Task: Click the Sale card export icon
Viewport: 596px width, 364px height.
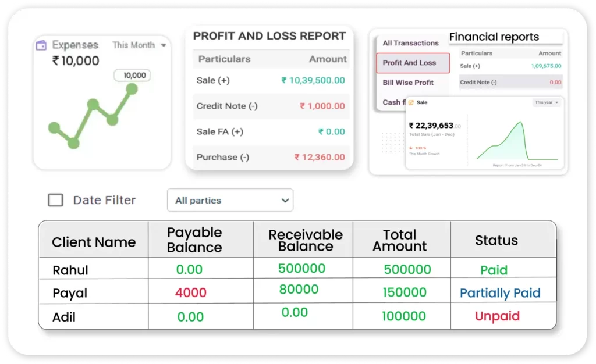Action: click(x=411, y=102)
